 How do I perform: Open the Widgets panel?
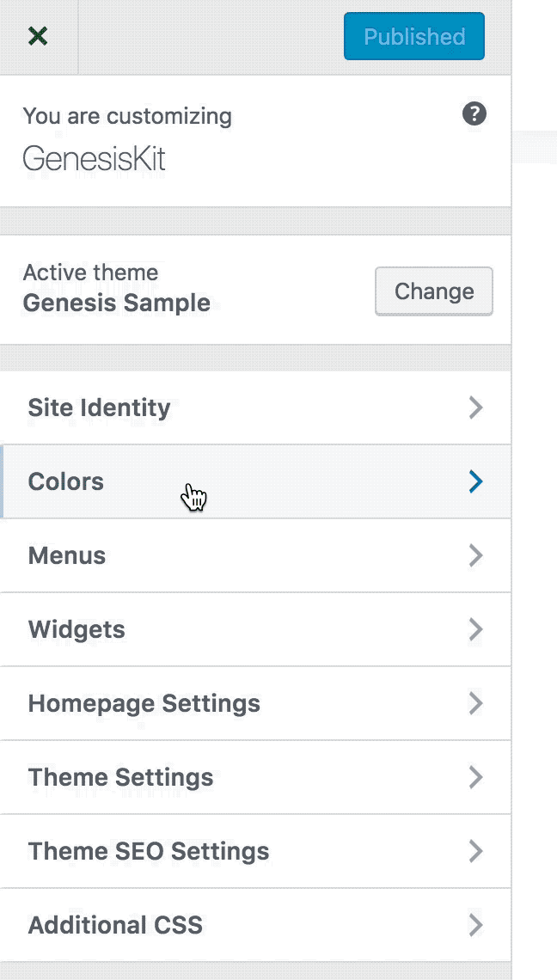(77, 629)
